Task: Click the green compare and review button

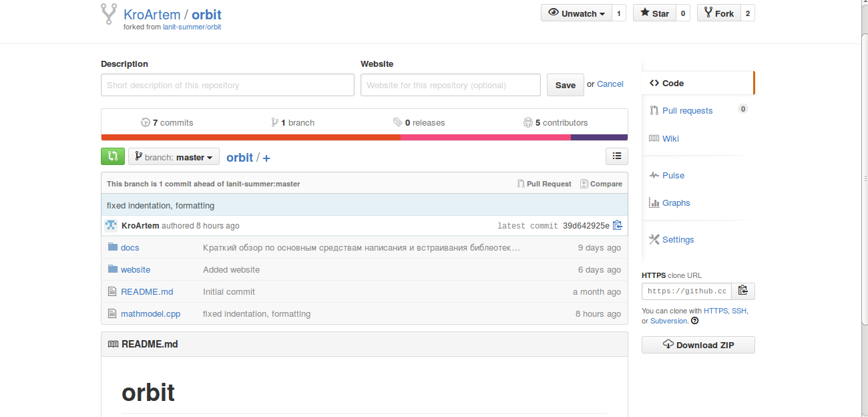Action: coord(112,156)
